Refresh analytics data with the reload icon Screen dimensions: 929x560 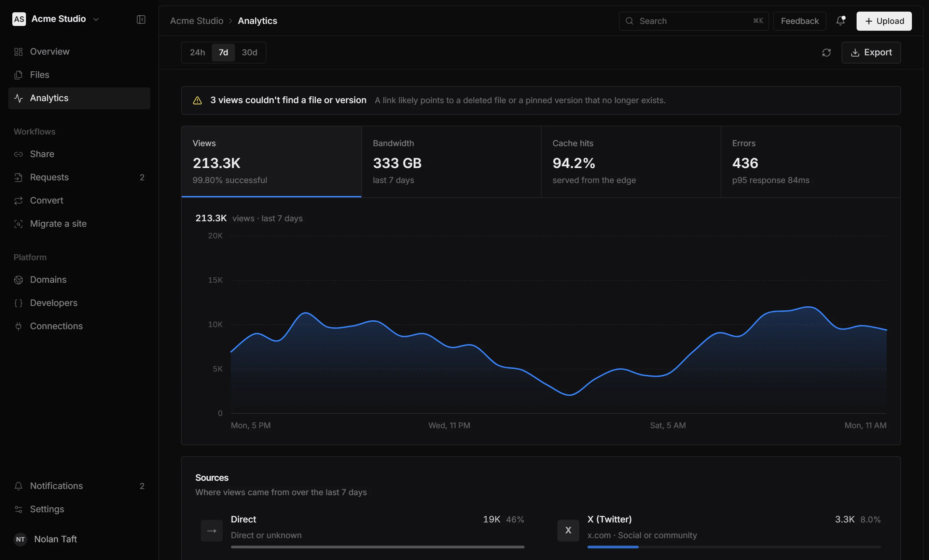827,52
